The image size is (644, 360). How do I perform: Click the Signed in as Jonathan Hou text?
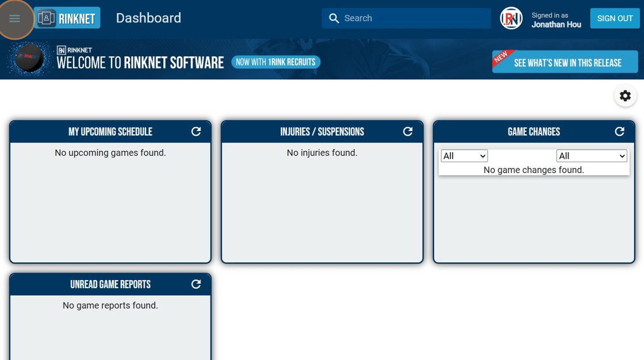coord(556,20)
